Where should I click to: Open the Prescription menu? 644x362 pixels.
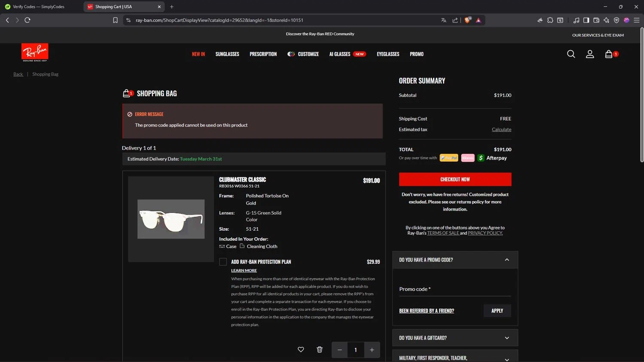click(x=263, y=54)
